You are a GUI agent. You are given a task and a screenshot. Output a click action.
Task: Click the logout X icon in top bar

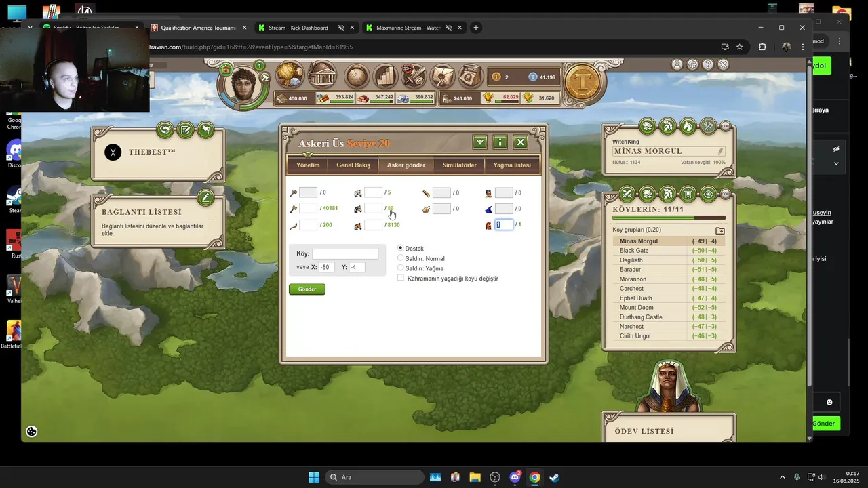coord(723,64)
